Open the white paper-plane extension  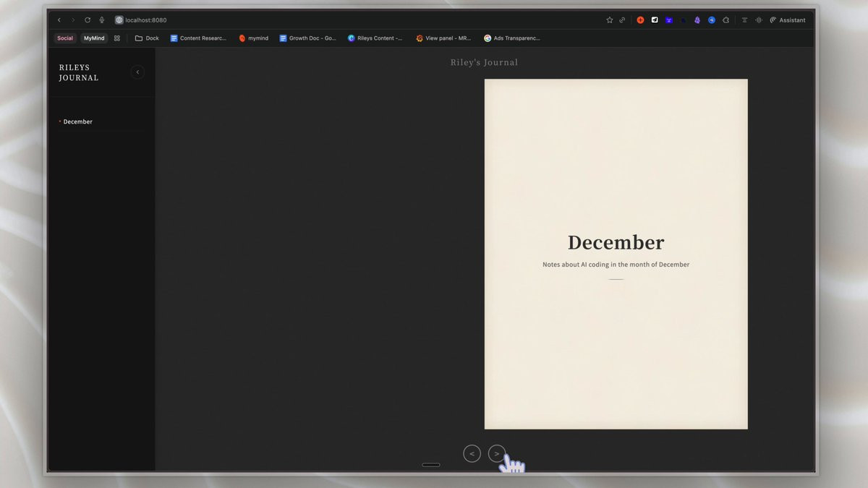(x=655, y=20)
